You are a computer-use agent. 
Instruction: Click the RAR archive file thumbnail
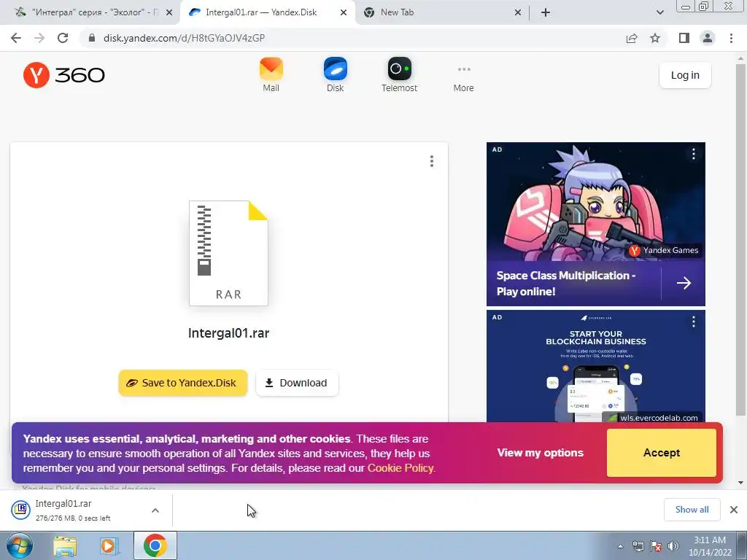pos(228,253)
